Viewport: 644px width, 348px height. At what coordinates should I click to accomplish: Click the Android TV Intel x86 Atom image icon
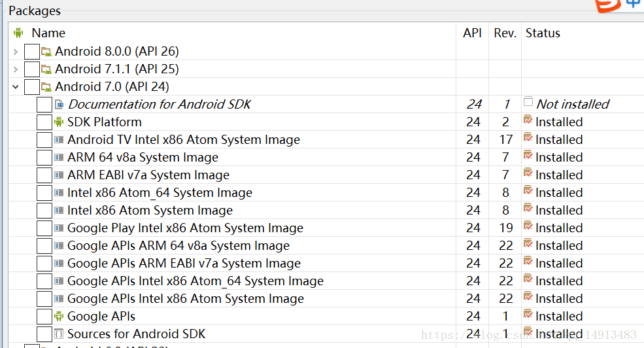tap(59, 140)
